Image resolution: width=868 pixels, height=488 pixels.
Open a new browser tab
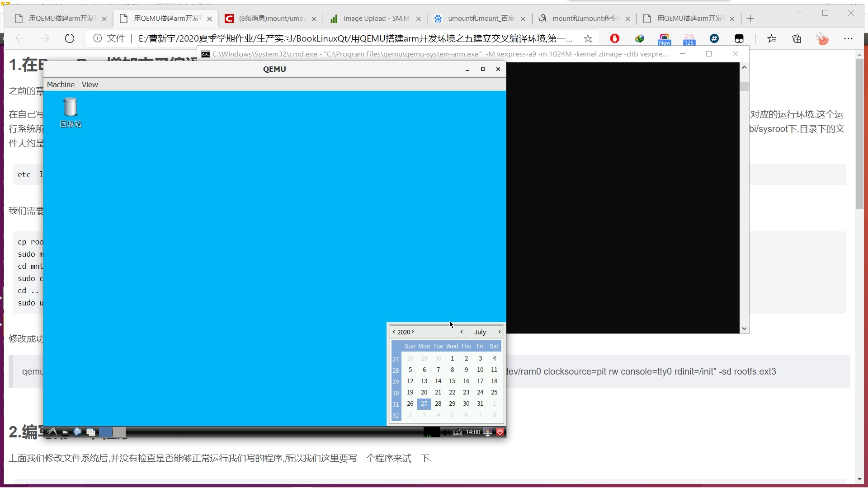750,19
